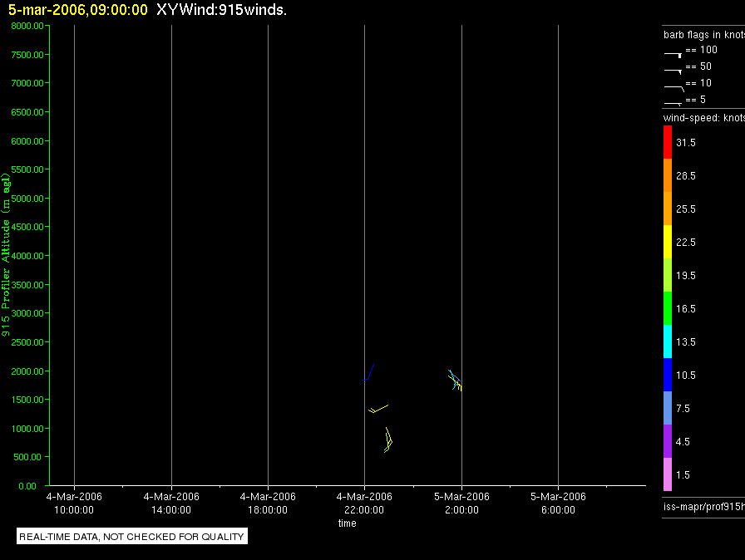745x560 pixels.
Task: Click the dark orange 28.5 knots swatch
Action: point(668,175)
